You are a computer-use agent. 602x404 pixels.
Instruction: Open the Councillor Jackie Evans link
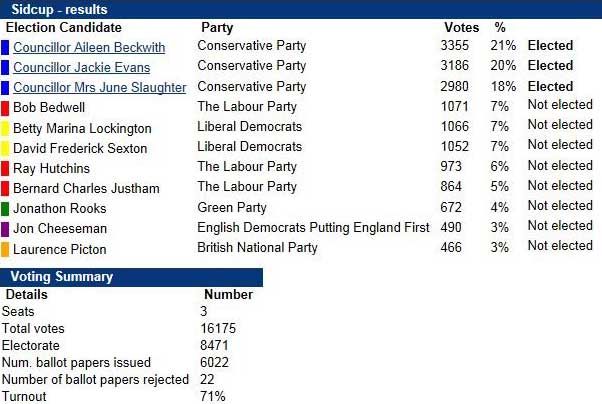click(x=82, y=67)
